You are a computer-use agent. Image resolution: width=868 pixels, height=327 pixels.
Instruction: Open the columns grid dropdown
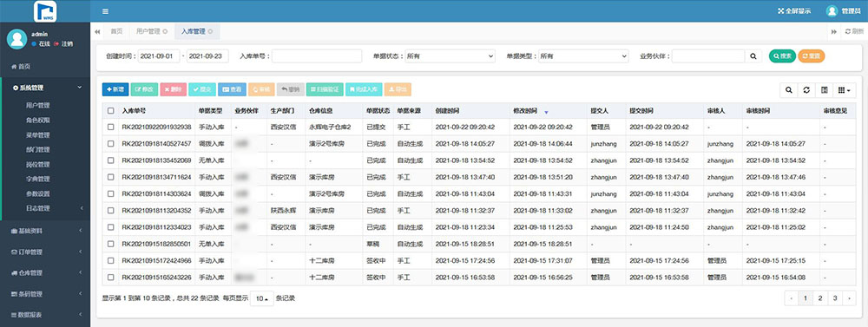coord(845,89)
